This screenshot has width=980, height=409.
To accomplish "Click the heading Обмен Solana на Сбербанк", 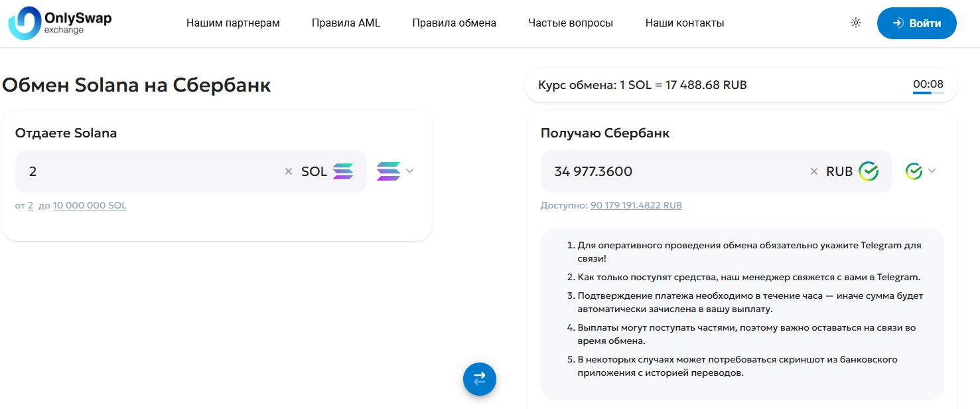I will click(137, 85).
